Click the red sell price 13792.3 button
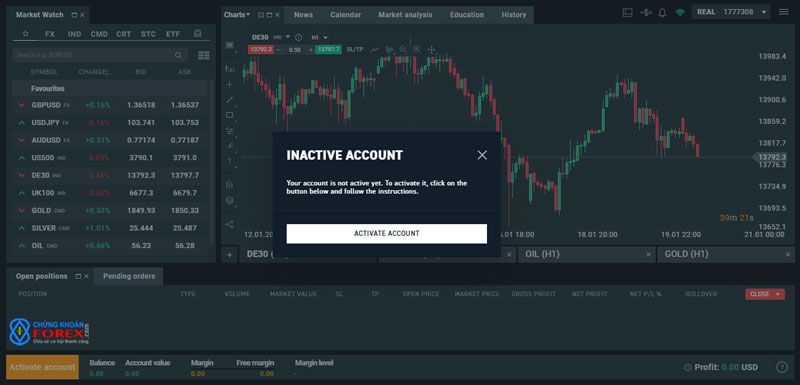This screenshot has height=385, width=800. [x=261, y=49]
